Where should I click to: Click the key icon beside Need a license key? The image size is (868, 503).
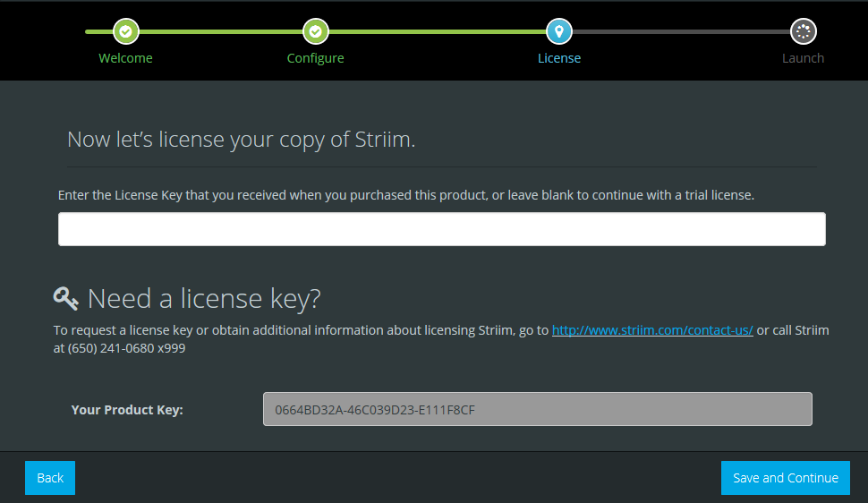[66, 298]
